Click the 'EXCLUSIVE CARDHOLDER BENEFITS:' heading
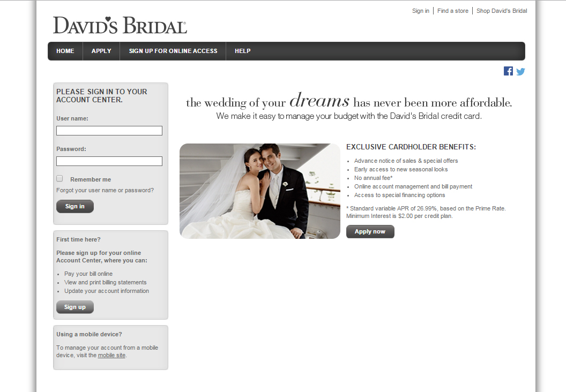The width and height of the screenshot is (566, 392). pyautogui.click(x=411, y=147)
